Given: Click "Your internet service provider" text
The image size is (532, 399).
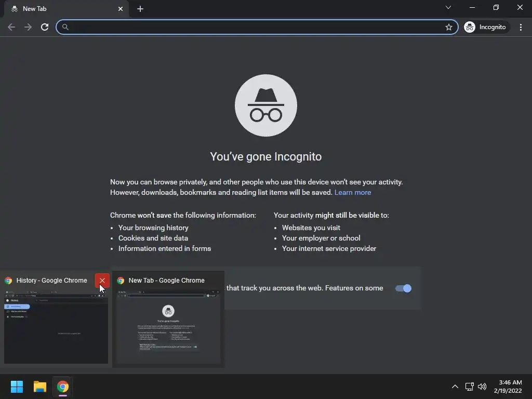Looking at the screenshot, I should pyautogui.click(x=329, y=249).
